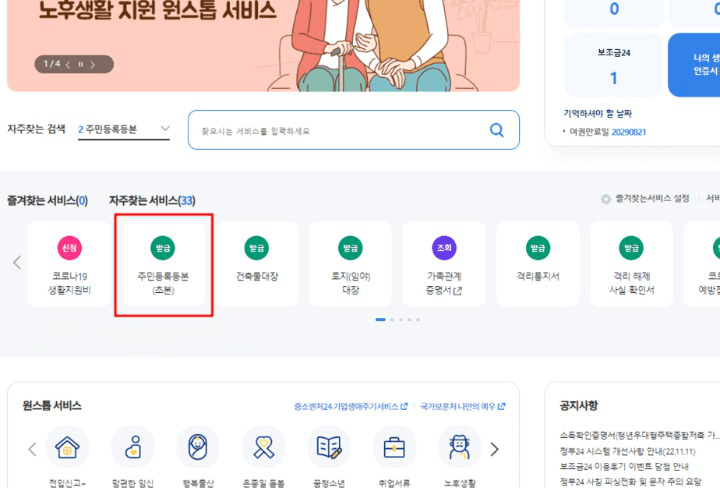Select 노후생활 elderly person icon
The image size is (720, 488).
[459, 447]
